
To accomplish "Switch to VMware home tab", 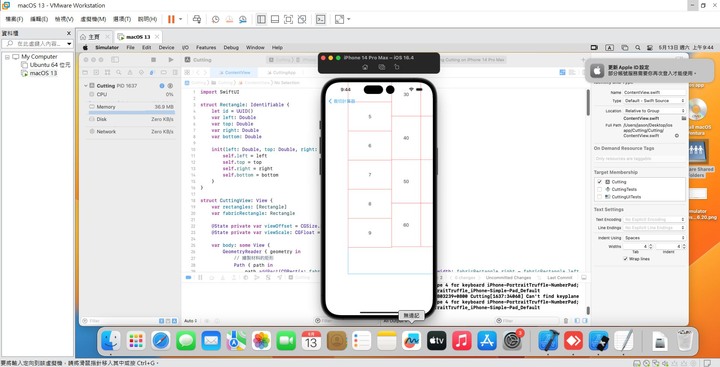I will tap(95, 37).
